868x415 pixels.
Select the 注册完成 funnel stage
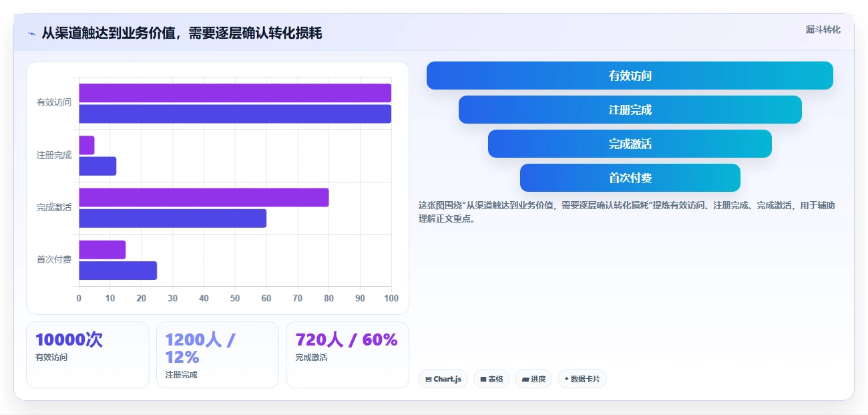(630, 110)
